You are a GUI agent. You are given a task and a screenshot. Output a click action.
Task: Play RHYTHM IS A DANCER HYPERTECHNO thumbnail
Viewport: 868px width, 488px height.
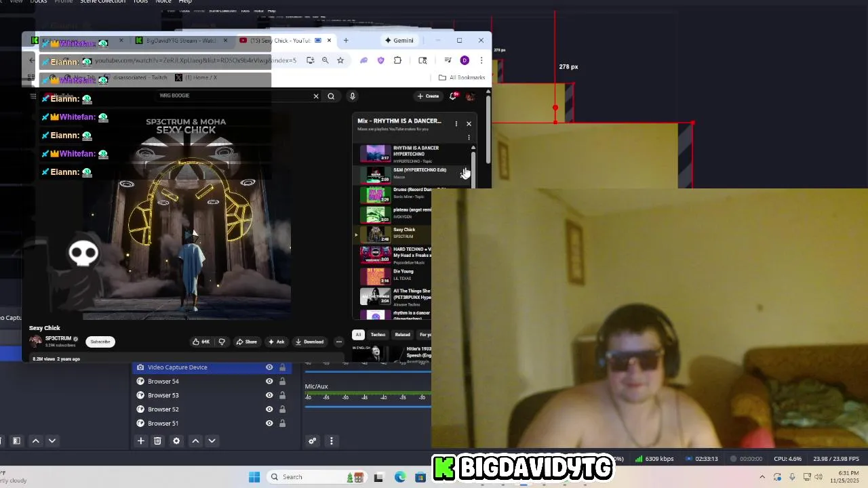tap(375, 154)
